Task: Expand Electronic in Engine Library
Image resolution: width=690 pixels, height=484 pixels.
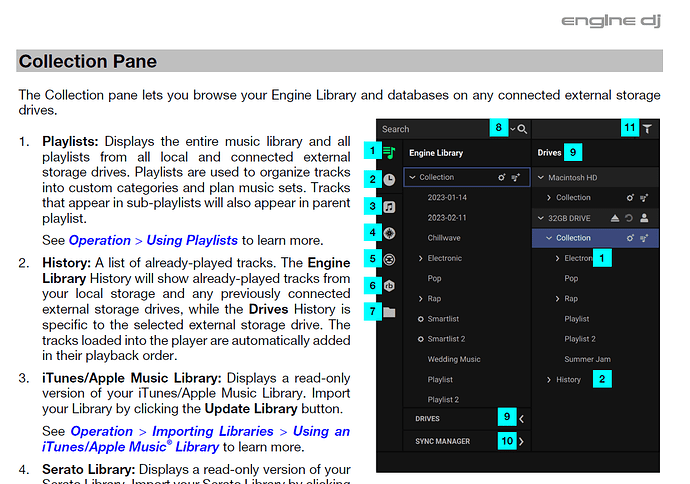Action: [x=420, y=258]
